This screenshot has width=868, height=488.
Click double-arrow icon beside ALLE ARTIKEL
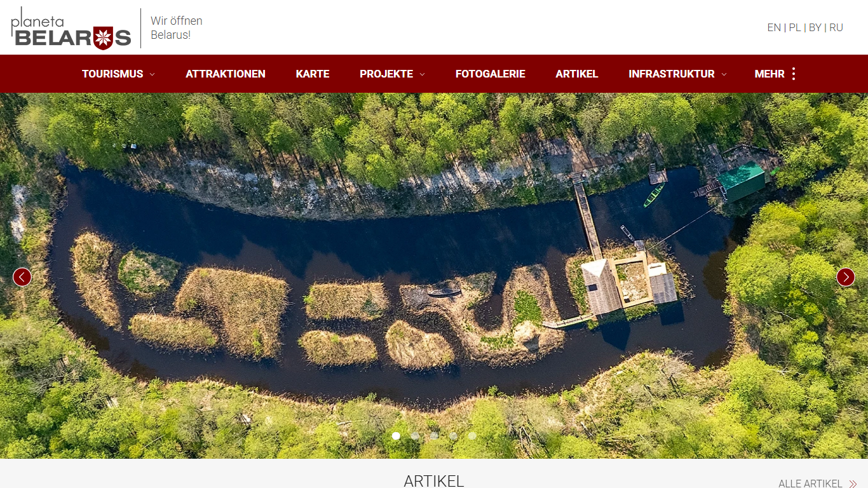(x=853, y=484)
